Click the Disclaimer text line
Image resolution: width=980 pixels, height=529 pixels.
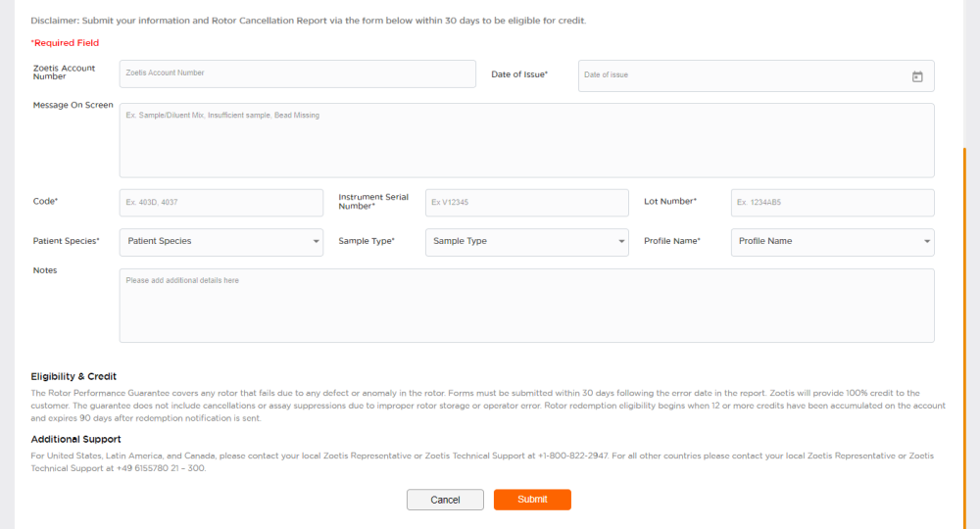pos(308,21)
